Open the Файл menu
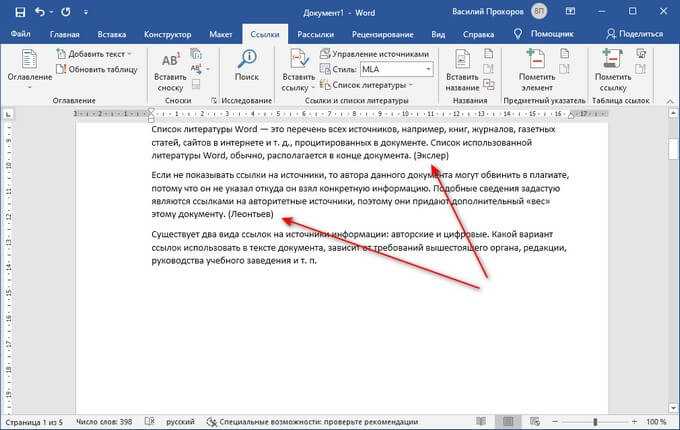The height and width of the screenshot is (430, 680). pyautogui.click(x=20, y=34)
